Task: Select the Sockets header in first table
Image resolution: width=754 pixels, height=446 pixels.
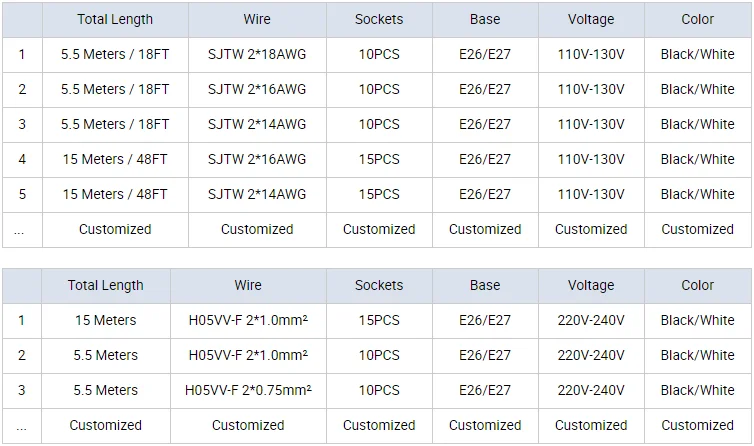Action: tap(379, 20)
